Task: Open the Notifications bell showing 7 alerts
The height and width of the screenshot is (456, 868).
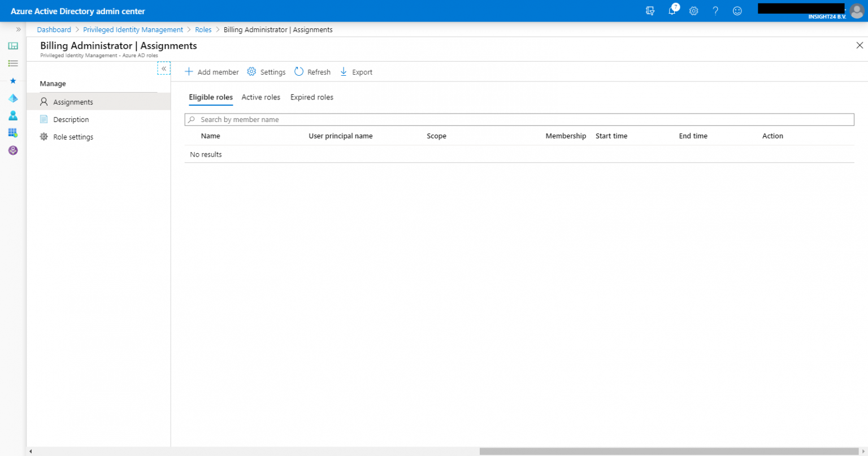Action: tap(672, 11)
